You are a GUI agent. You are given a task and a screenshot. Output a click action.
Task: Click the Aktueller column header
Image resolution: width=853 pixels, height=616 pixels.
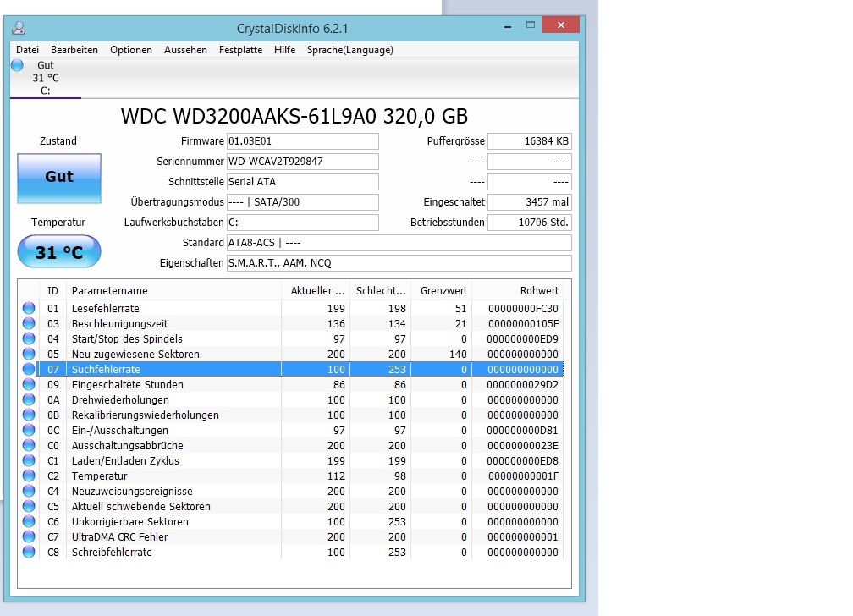pyautogui.click(x=316, y=291)
